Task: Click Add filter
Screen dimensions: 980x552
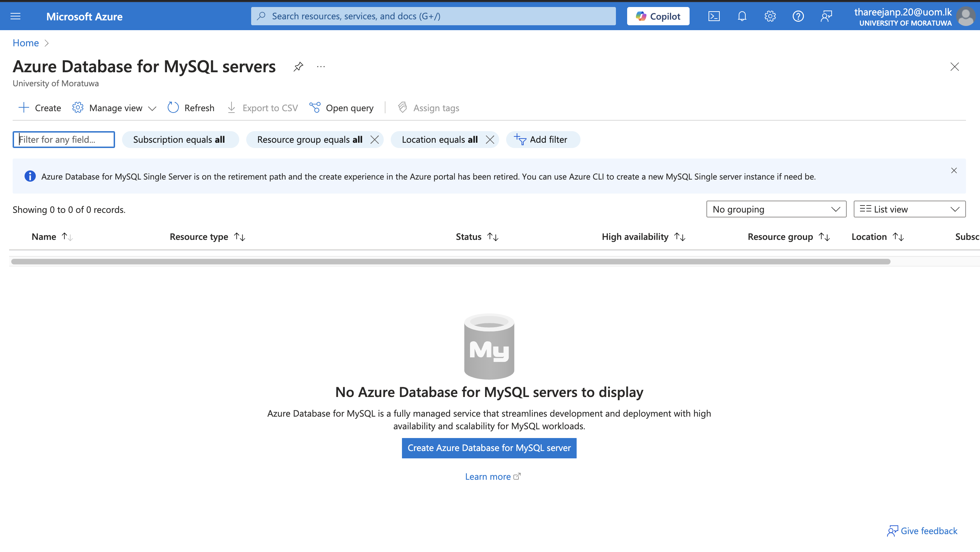Action: (x=543, y=140)
